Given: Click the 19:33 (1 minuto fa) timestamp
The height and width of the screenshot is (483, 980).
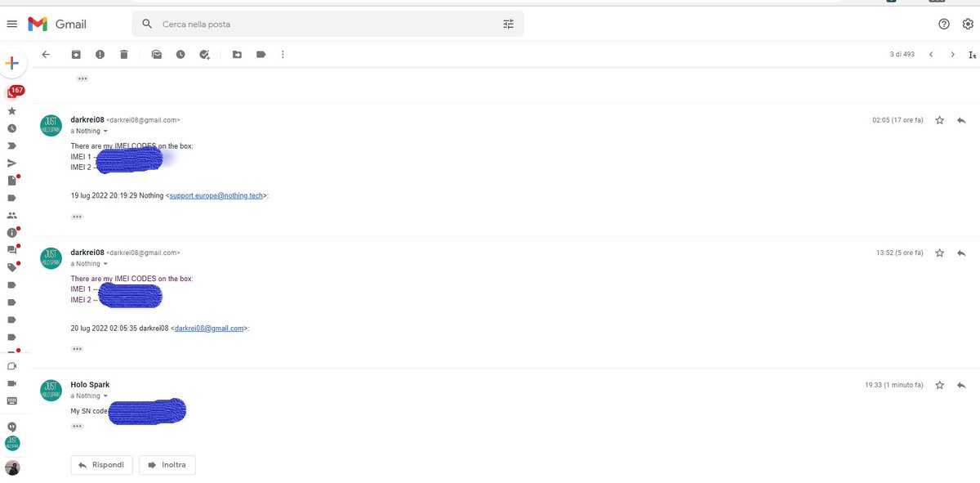Looking at the screenshot, I should coord(894,385).
